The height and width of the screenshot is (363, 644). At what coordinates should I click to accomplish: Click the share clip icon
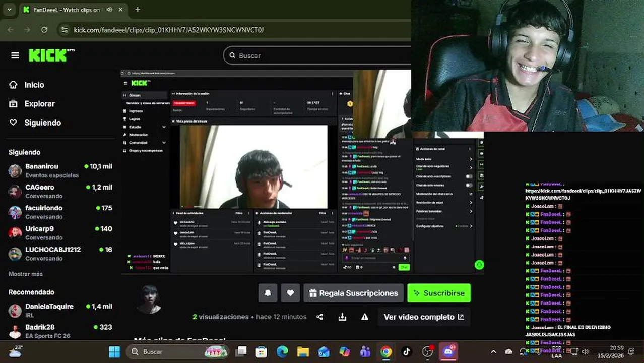319,317
